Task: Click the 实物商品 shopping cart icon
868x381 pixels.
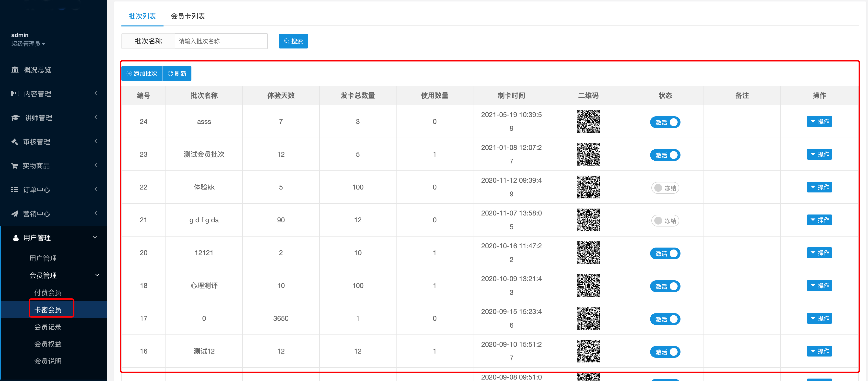Action: click(x=14, y=166)
